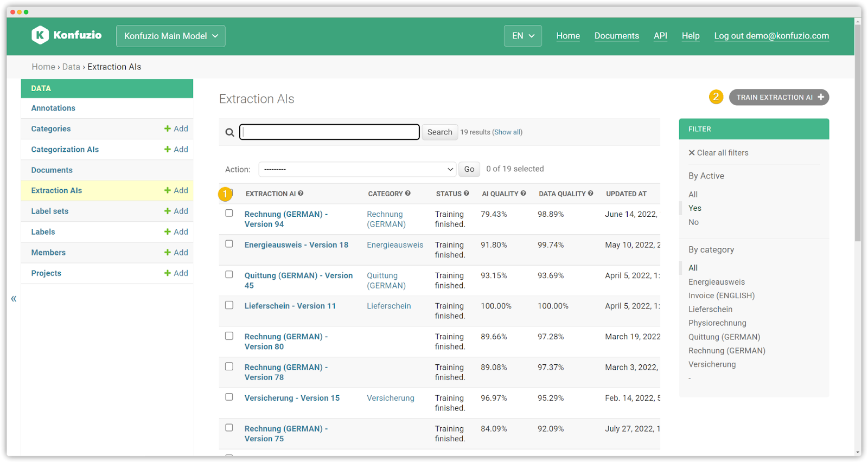Log out demo@konfuzio.com

tap(771, 36)
